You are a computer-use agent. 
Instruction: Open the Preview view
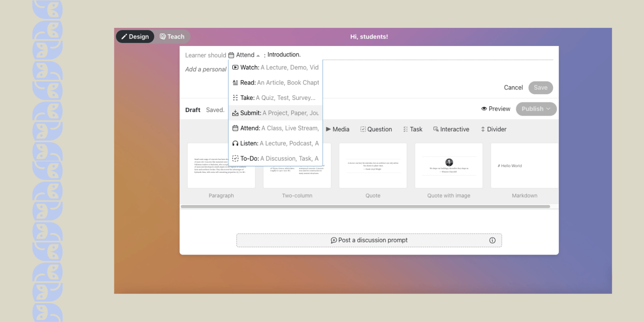[x=496, y=109]
